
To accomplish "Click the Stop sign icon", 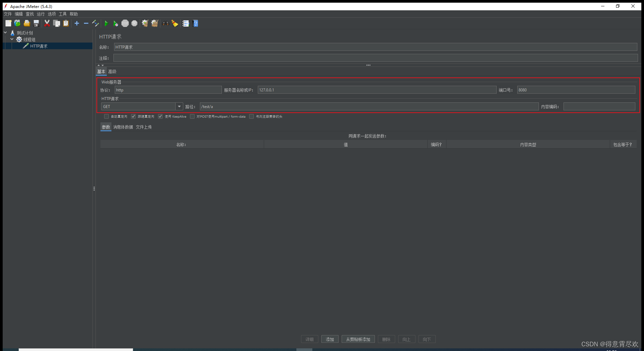I will click(x=125, y=23).
